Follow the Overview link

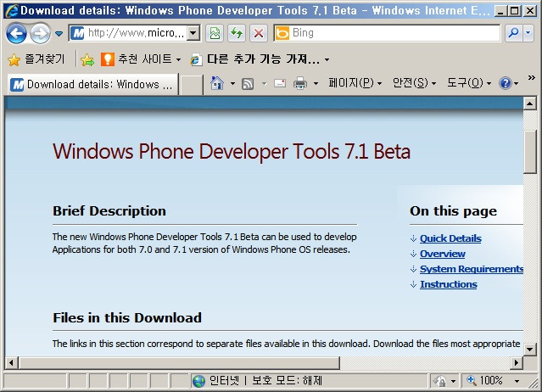(443, 254)
